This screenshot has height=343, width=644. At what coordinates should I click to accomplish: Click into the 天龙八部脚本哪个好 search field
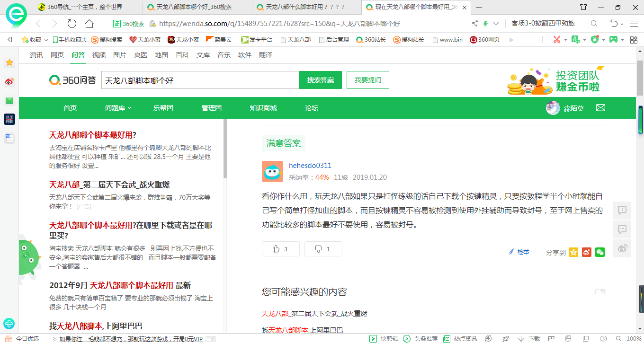click(x=200, y=80)
